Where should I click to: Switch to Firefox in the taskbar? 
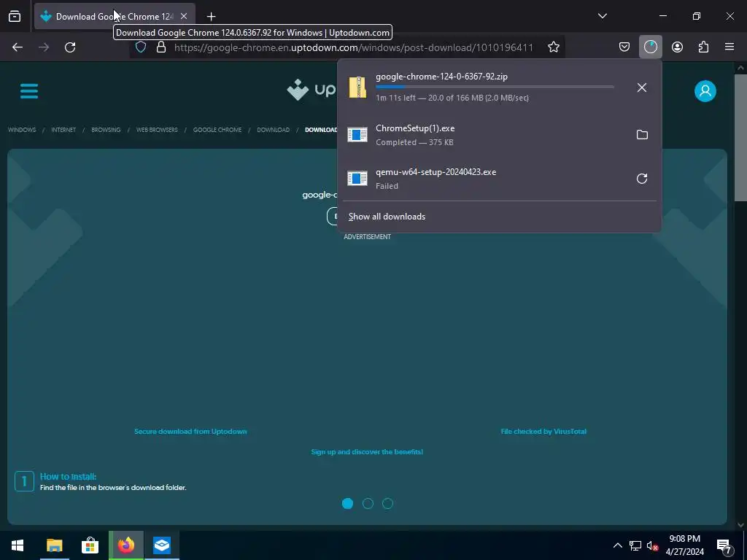[125, 545]
